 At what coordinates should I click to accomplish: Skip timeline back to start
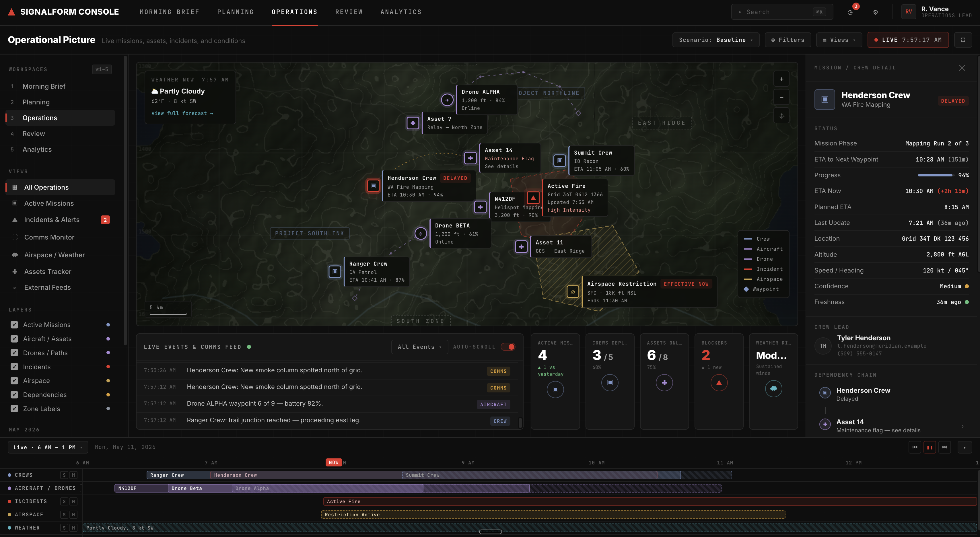[x=915, y=447]
